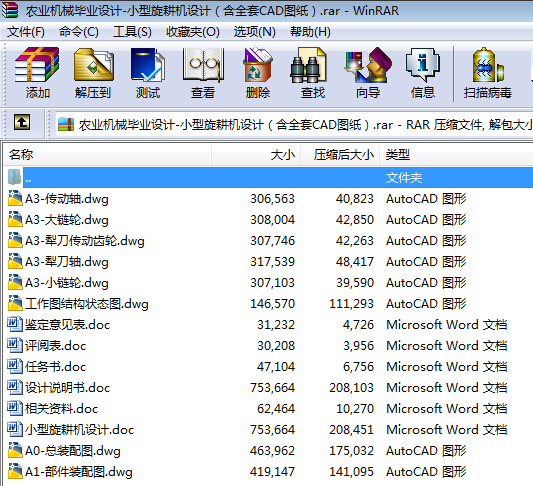The height and width of the screenshot is (486, 533).
Task: Click packed size value 4,726
Action: coord(358,325)
